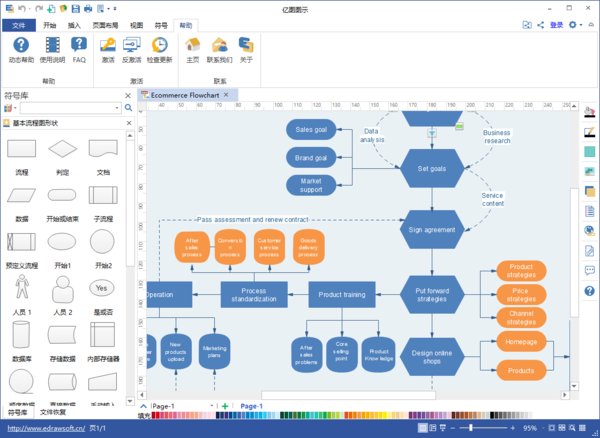Open the 文件 menu
The width and height of the screenshot is (600, 438).
click(x=19, y=25)
